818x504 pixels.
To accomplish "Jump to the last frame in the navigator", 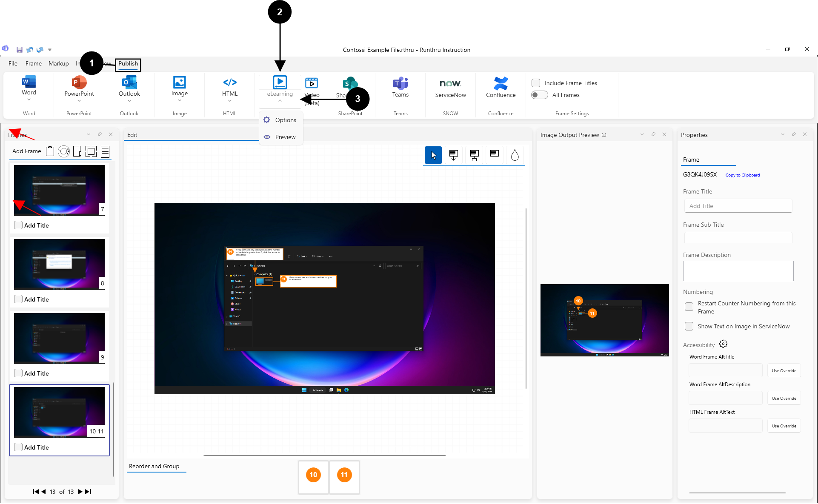I will click(x=88, y=492).
